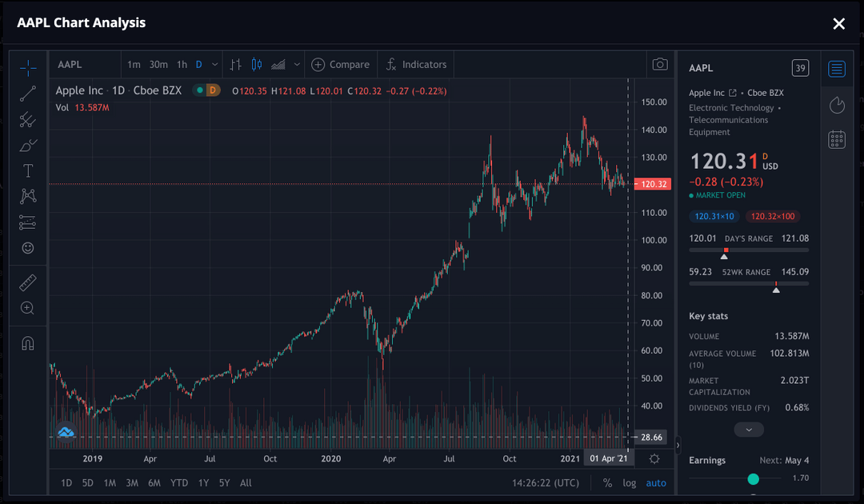Switch to the 1Y range tab
Viewport: 864px width, 504px height.
click(203, 482)
